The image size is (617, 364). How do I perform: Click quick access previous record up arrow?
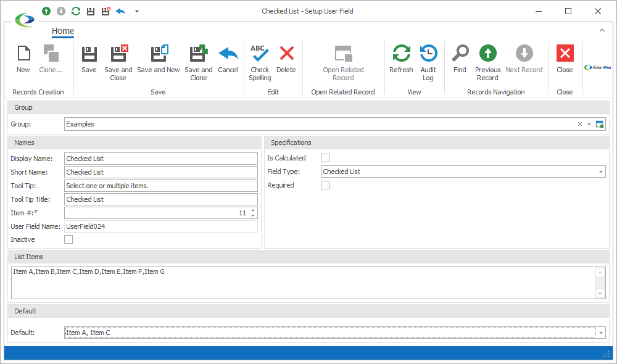click(x=46, y=11)
